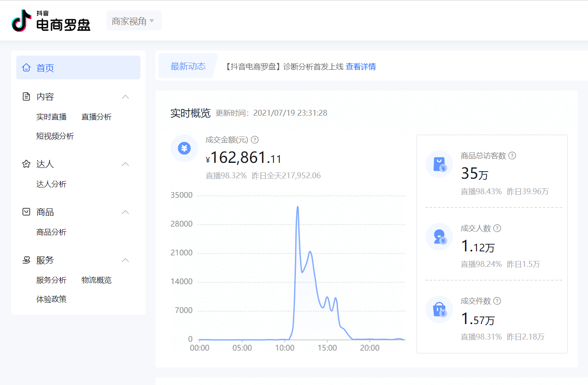Click the 实时概览 heading
The image size is (588, 385).
(191, 113)
